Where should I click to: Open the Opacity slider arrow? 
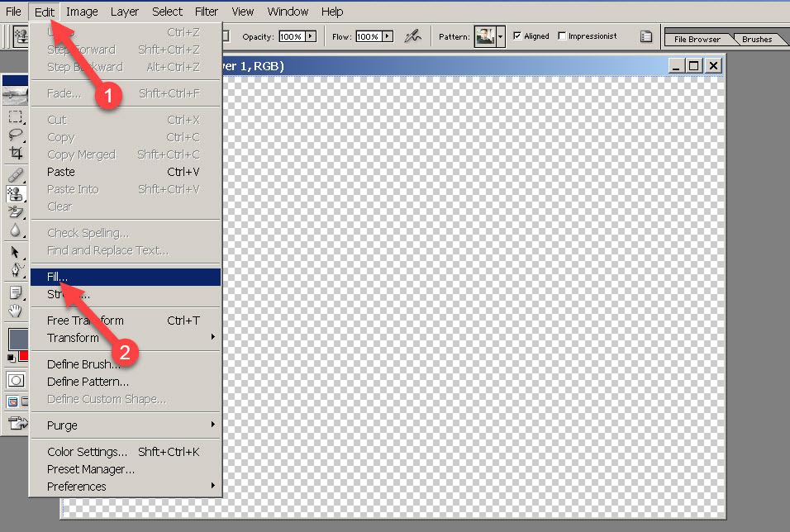pos(311,36)
